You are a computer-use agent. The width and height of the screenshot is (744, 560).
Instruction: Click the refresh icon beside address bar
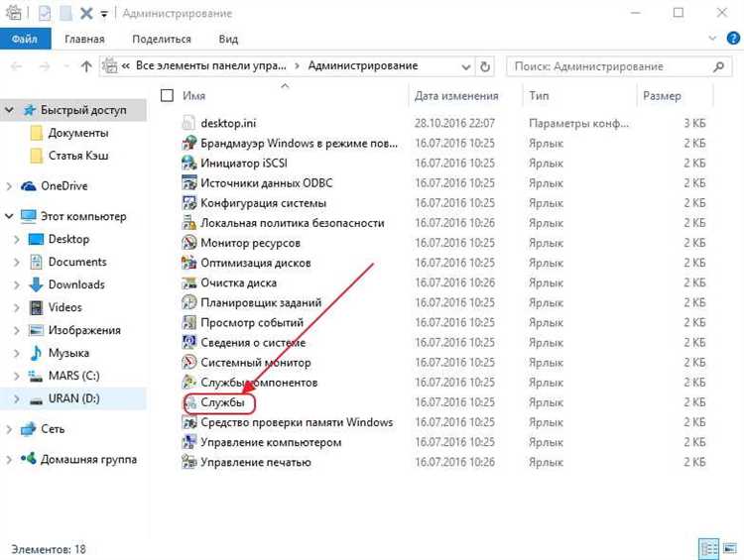pyautogui.click(x=485, y=66)
